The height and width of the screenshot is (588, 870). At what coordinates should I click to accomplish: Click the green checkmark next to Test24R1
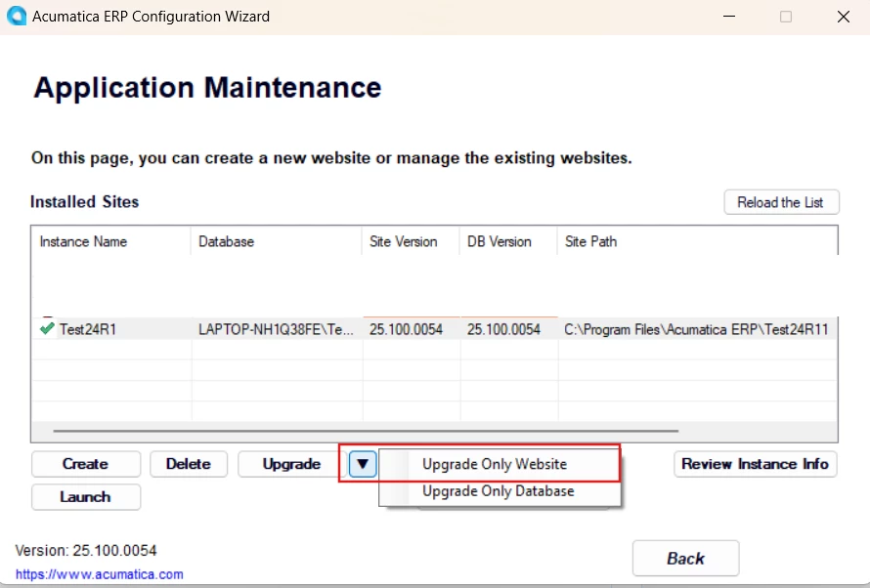click(47, 328)
